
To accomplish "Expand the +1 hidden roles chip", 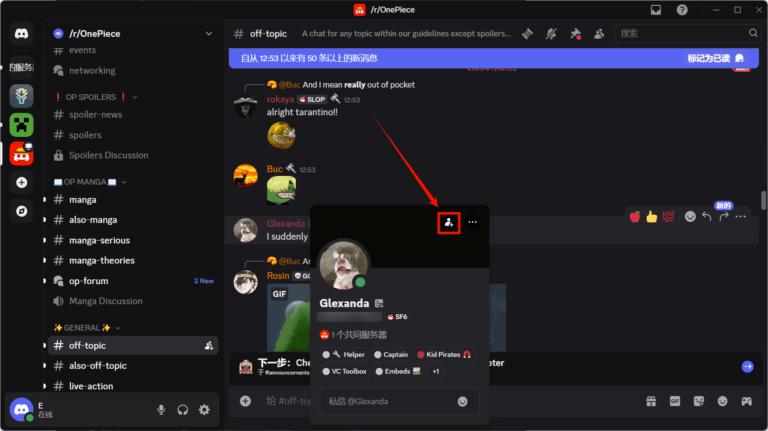I will [x=435, y=371].
